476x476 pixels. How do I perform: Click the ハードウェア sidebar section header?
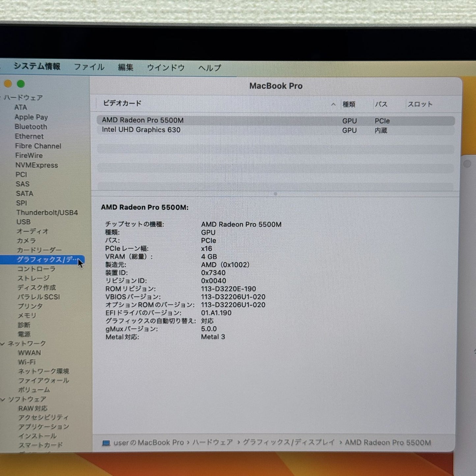[23, 98]
